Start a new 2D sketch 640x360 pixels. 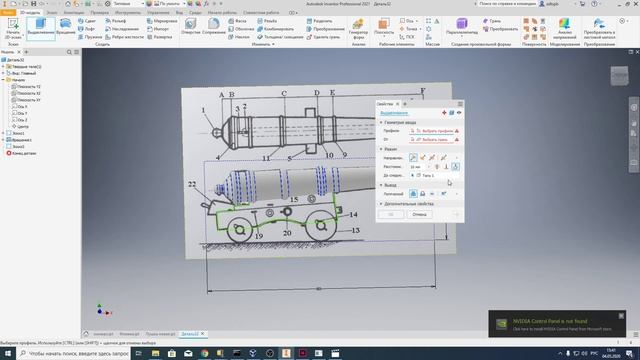(13, 28)
